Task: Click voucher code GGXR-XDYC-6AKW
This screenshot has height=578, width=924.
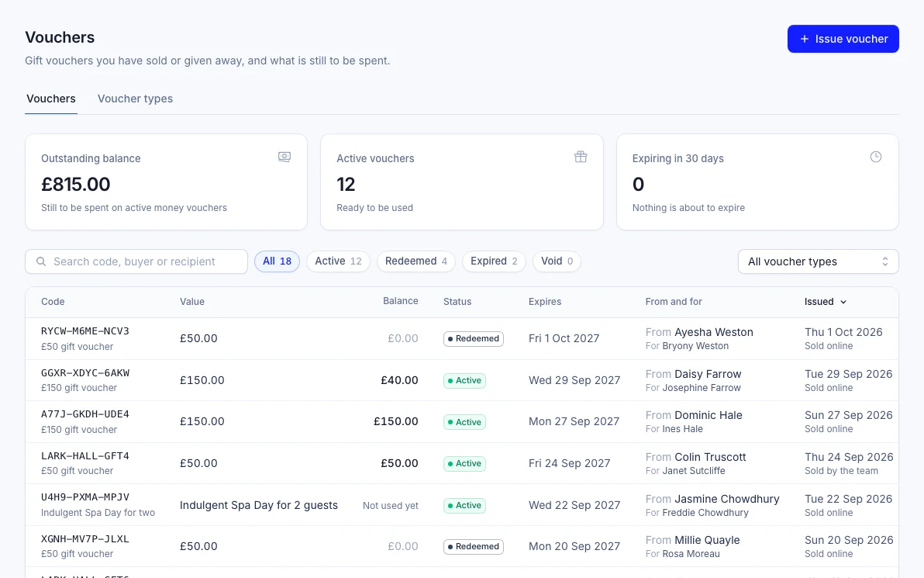Action: click(85, 372)
